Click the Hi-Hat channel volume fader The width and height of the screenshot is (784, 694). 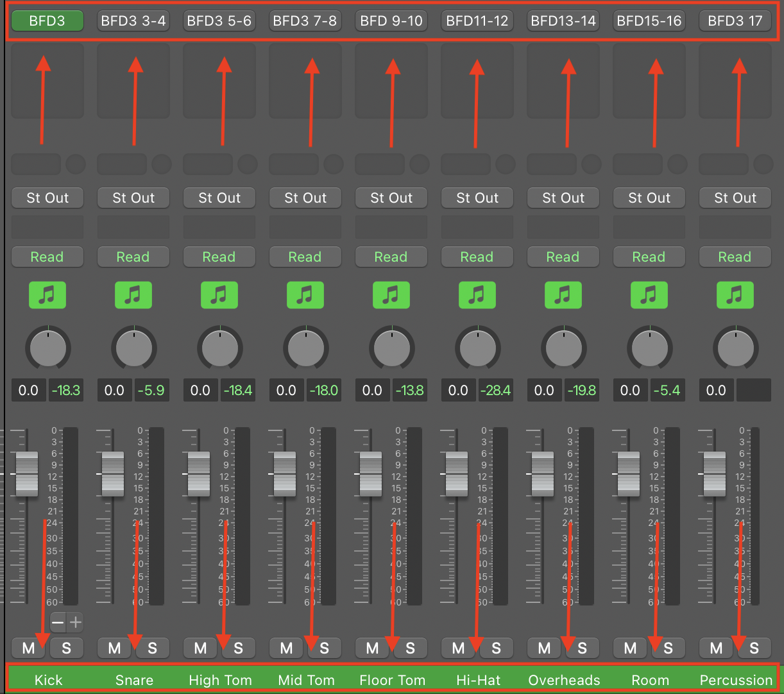[457, 473]
